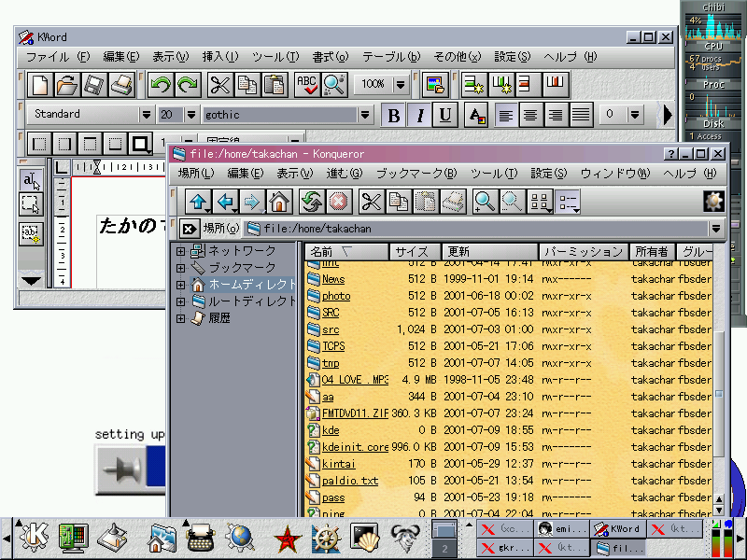Toggle outline border button in KWord

[140, 144]
